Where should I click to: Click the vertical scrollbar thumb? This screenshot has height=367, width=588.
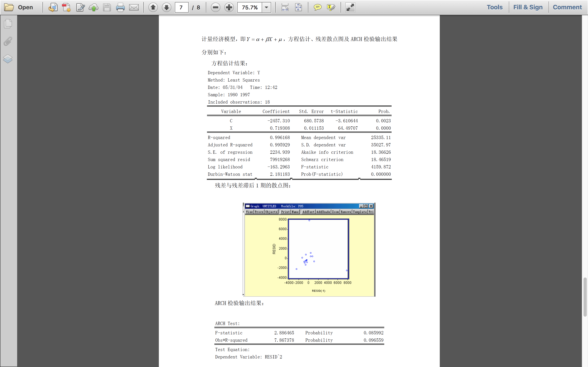tap(585, 297)
